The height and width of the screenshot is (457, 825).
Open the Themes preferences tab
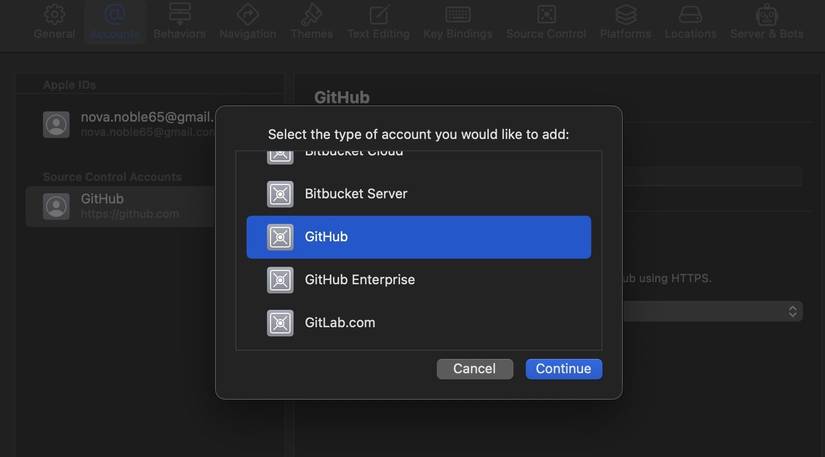click(x=312, y=22)
